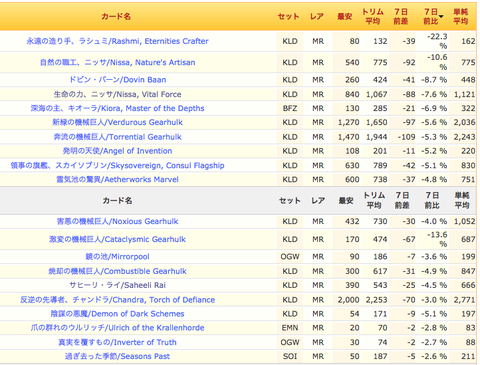Click OGW set cell in Mirrorpool row
Viewport: 480px width, 365px height.
tap(290, 257)
